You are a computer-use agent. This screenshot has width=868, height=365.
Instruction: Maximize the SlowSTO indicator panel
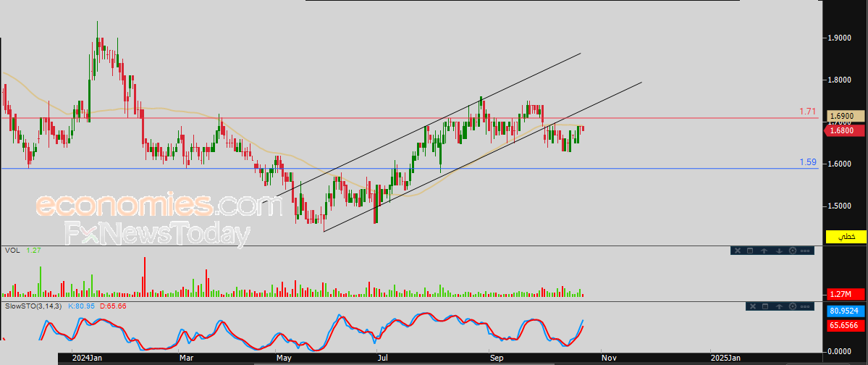765,306
